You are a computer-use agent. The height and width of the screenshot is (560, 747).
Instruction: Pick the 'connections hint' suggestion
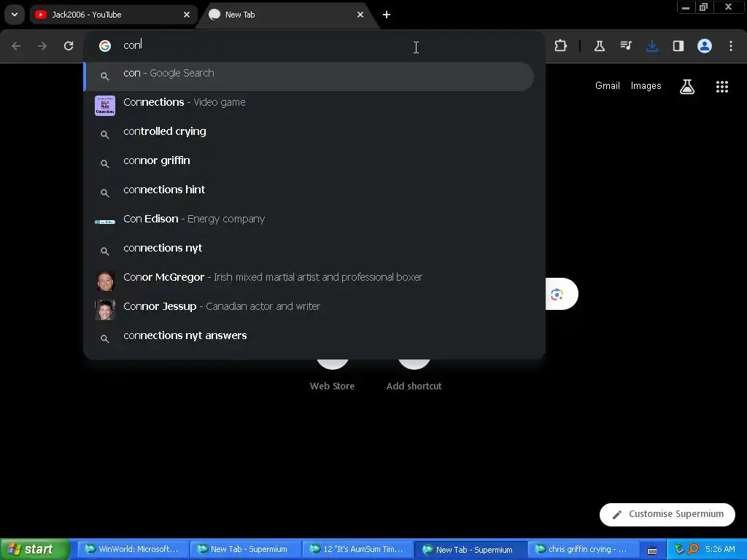click(309, 192)
